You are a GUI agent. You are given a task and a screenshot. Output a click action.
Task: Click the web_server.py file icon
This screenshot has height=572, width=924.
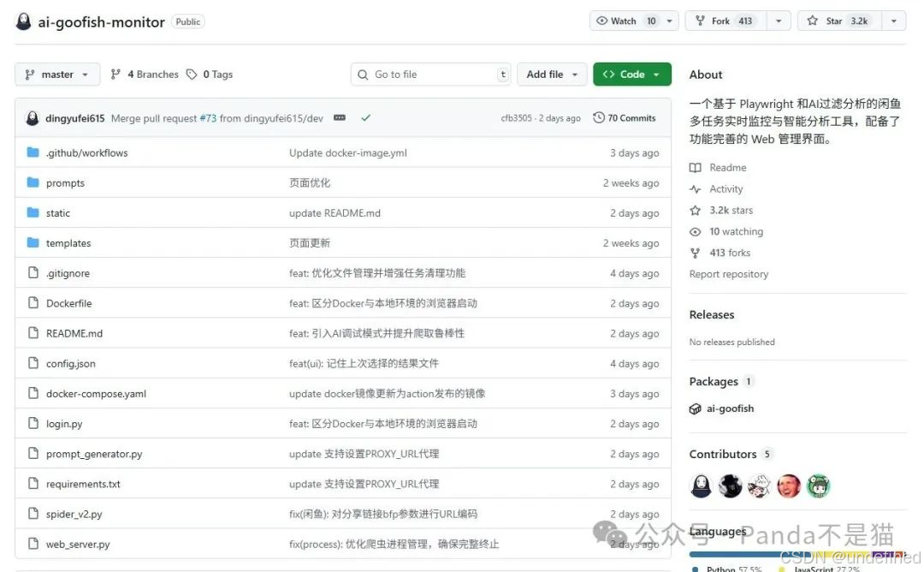coord(33,544)
